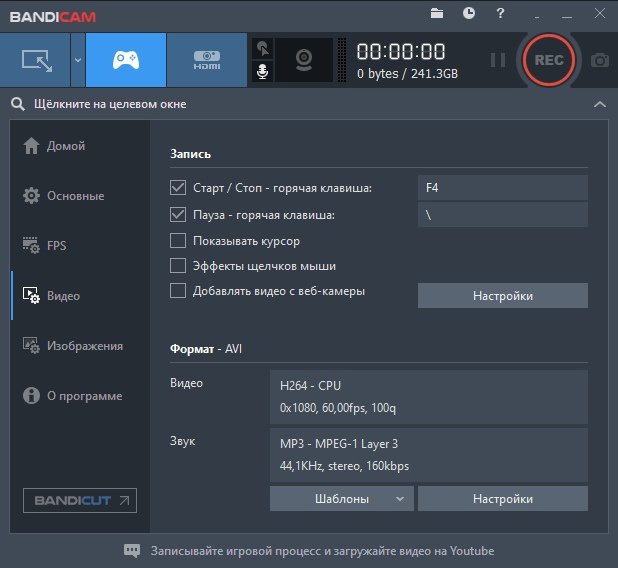The image size is (618, 568).
Task: Open the Шаблоны presets dropdown
Action: (x=341, y=498)
